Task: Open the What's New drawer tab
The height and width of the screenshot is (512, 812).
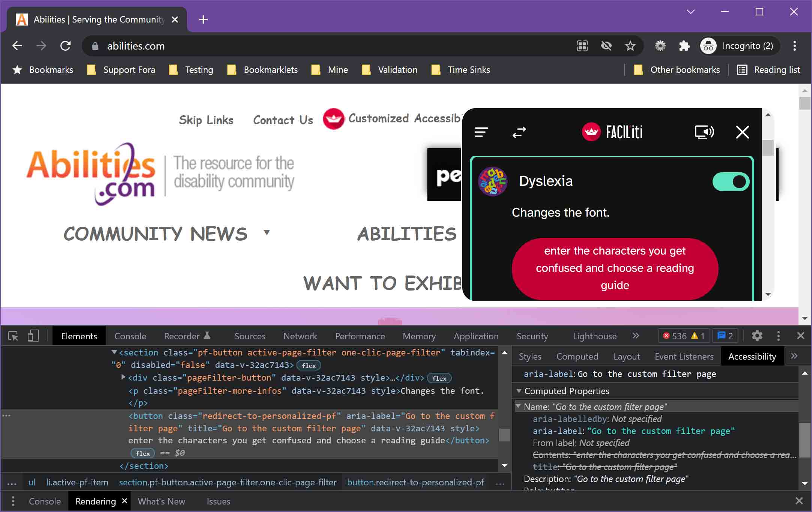Action: [x=161, y=501]
